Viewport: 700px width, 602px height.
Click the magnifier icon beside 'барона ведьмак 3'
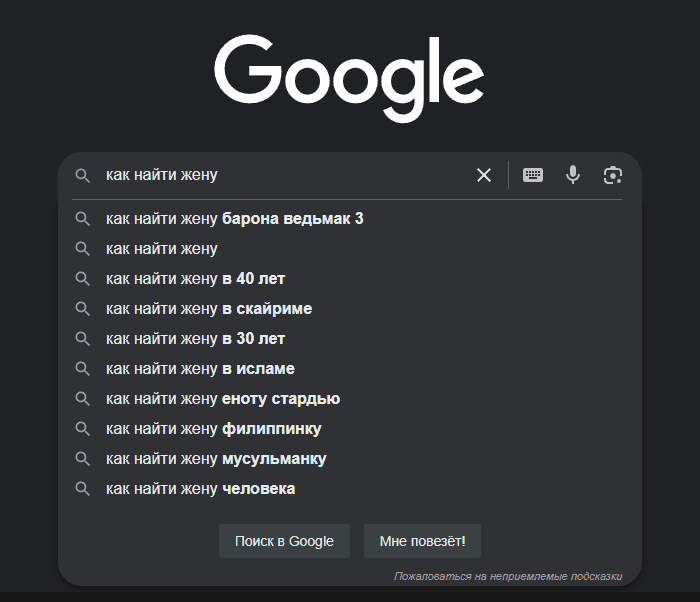tap(83, 219)
